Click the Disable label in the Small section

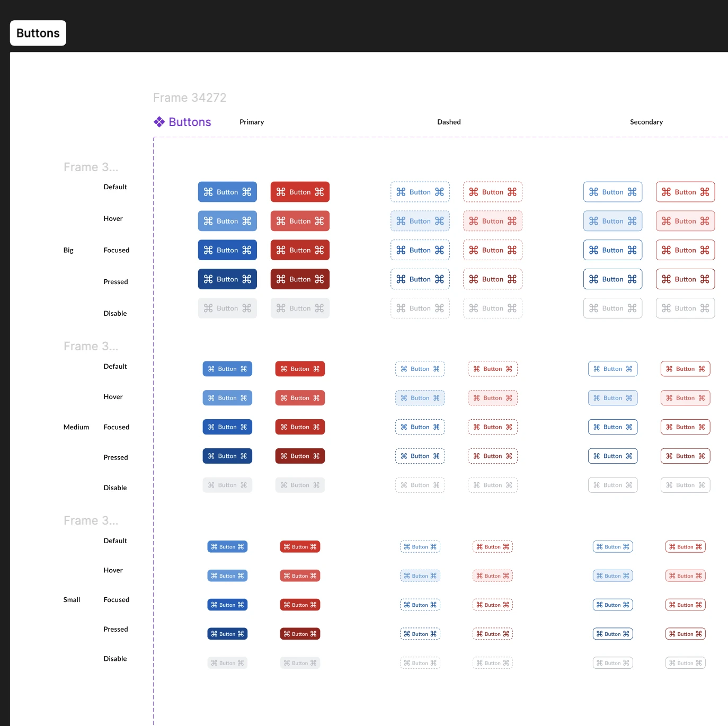(x=115, y=659)
